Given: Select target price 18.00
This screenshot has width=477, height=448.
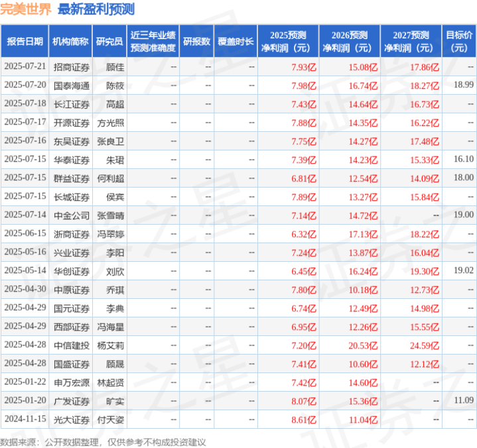Looking at the screenshot, I should coord(464,178).
